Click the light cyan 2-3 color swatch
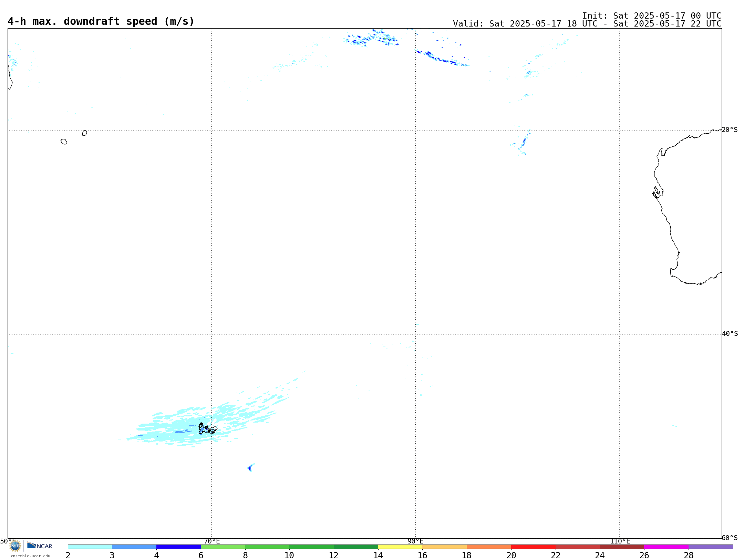744x560 pixels. tap(90, 547)
